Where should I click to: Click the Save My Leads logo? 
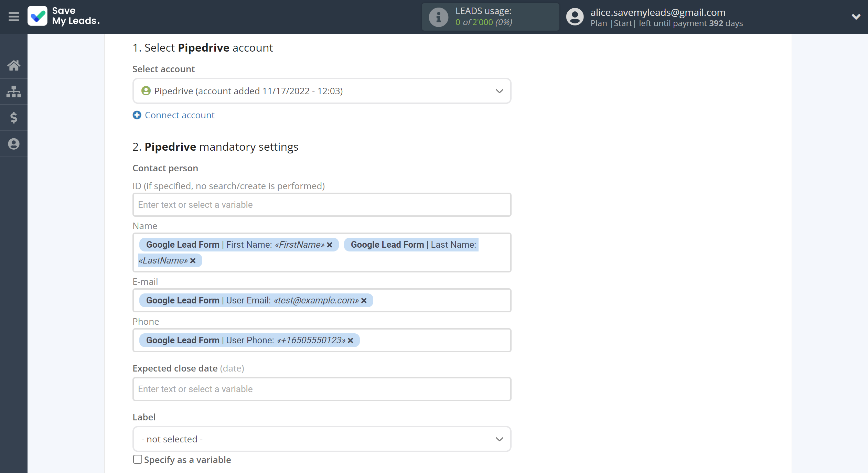pyautogui.click(x=64, y=16)
